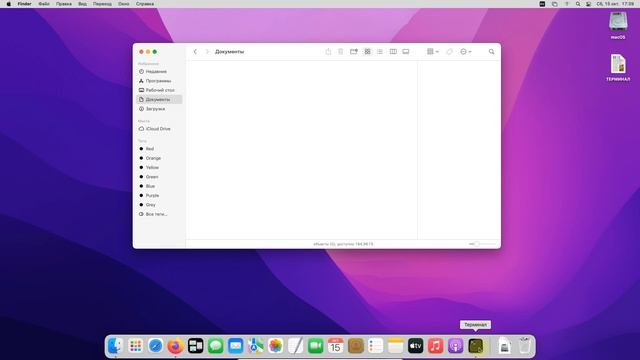Switch Finder to list view

click(380, 52)
